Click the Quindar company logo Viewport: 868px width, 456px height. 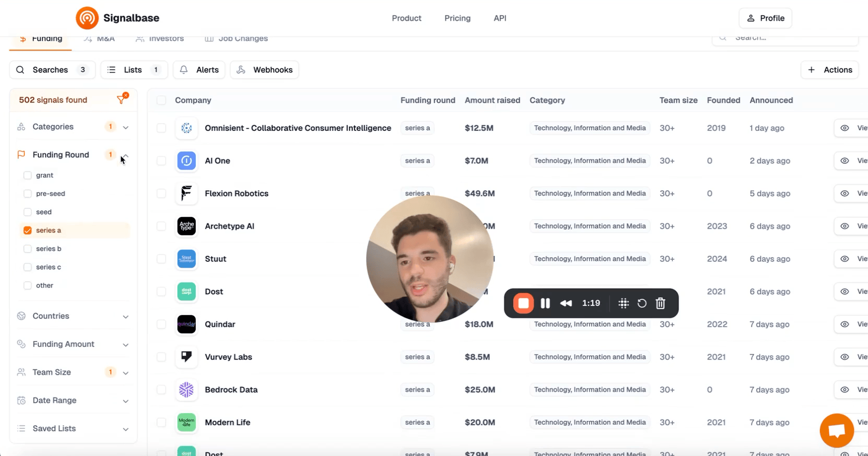click(x=186, y=325)
